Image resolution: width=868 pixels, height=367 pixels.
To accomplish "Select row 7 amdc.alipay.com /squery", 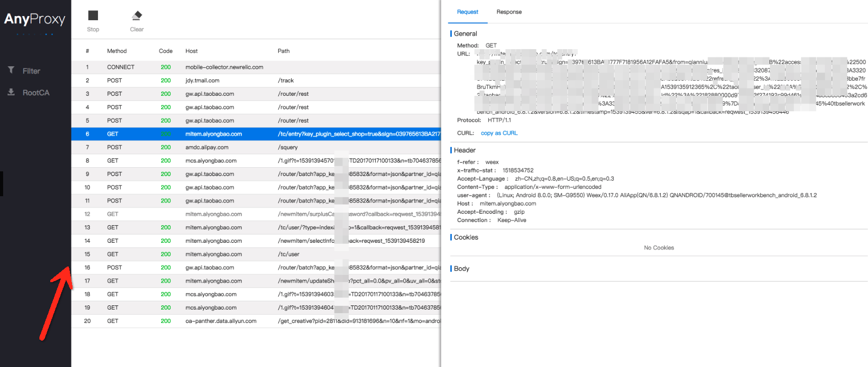I will coord(256,148).
